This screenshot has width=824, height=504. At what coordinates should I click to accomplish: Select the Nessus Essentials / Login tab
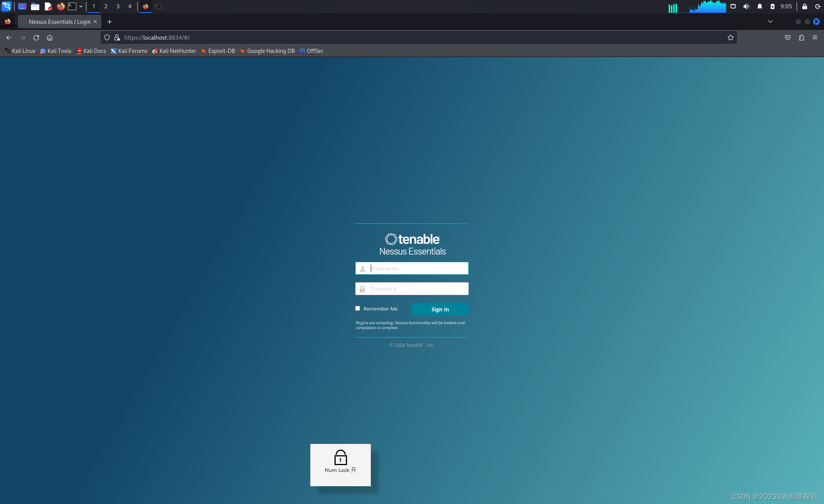tap(59, 22)
